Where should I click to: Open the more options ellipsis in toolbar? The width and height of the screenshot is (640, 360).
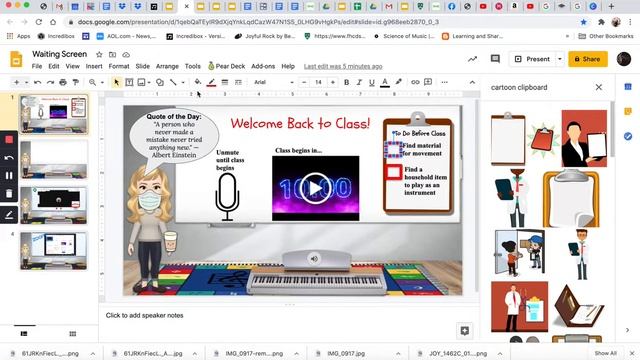(x=444, y=82)
